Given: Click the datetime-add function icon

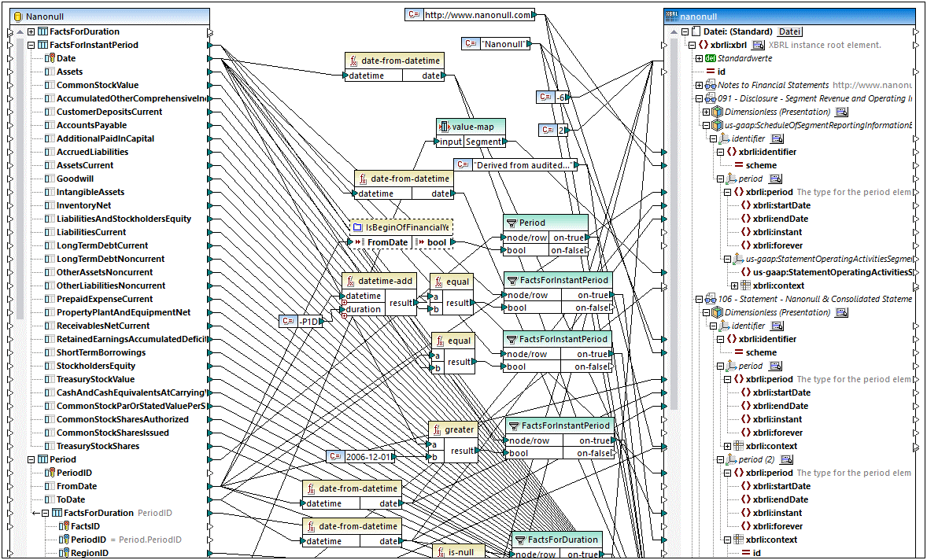Looking at the screenshot, I should [349, 281].
